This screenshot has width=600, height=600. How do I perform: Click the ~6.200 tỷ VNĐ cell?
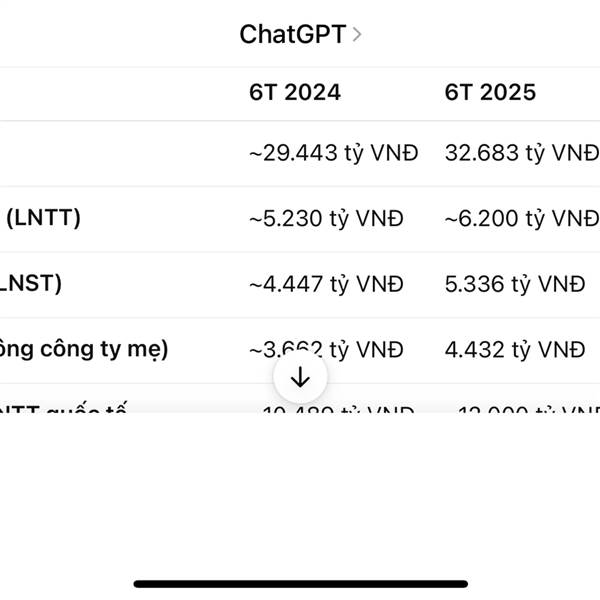(x=522, y=219)
